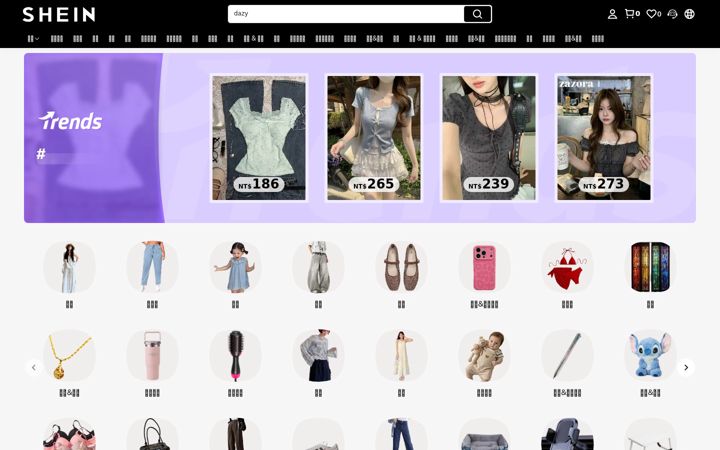
Task: Open the gray pet bed category icon
Action: 484,434
